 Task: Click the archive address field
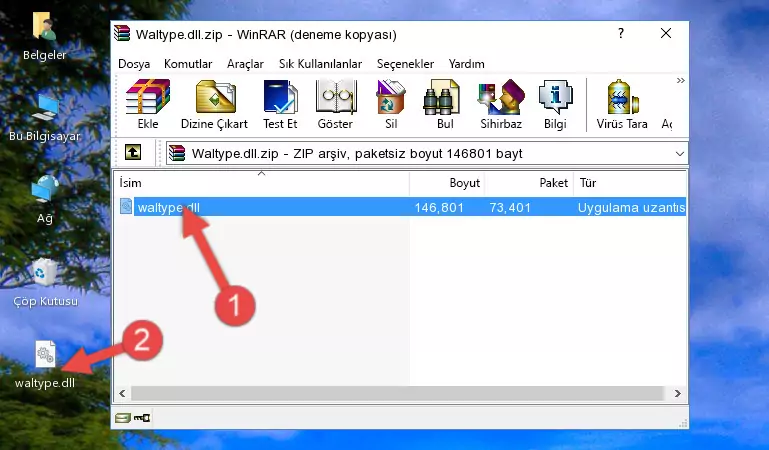click(x=426, y=154)
